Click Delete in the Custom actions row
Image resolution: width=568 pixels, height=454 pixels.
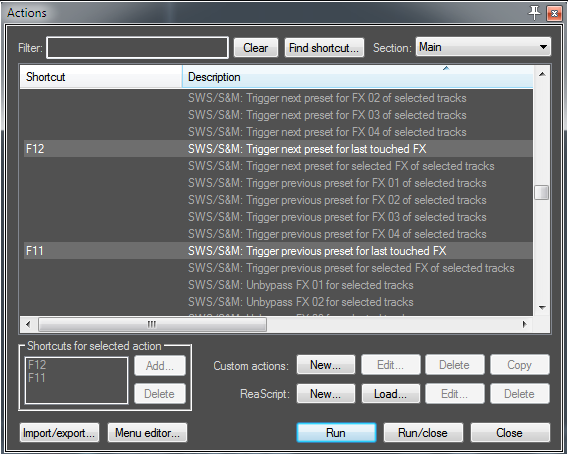[455, 365]
